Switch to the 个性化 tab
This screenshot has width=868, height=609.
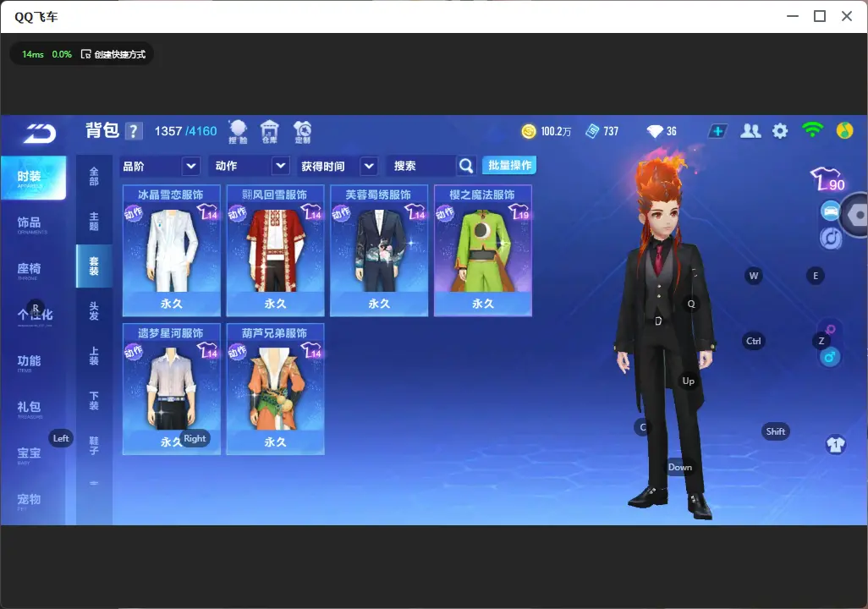35,315
